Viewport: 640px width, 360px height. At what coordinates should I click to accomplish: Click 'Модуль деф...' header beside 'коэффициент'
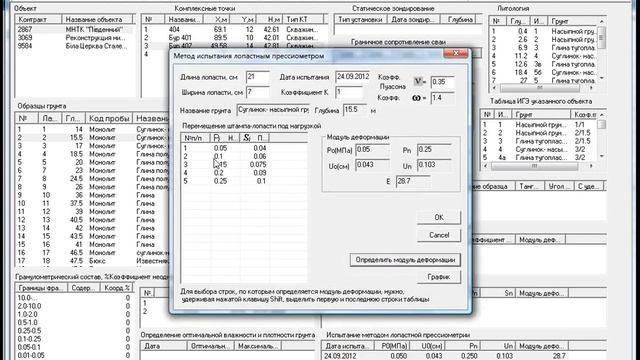(540, 240)
